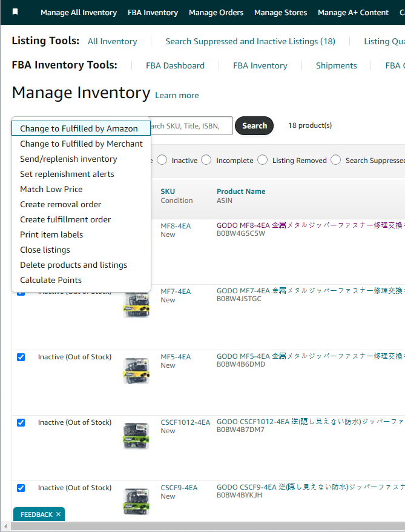Sort by the SKU column header
405x532 pixels.
168,191
